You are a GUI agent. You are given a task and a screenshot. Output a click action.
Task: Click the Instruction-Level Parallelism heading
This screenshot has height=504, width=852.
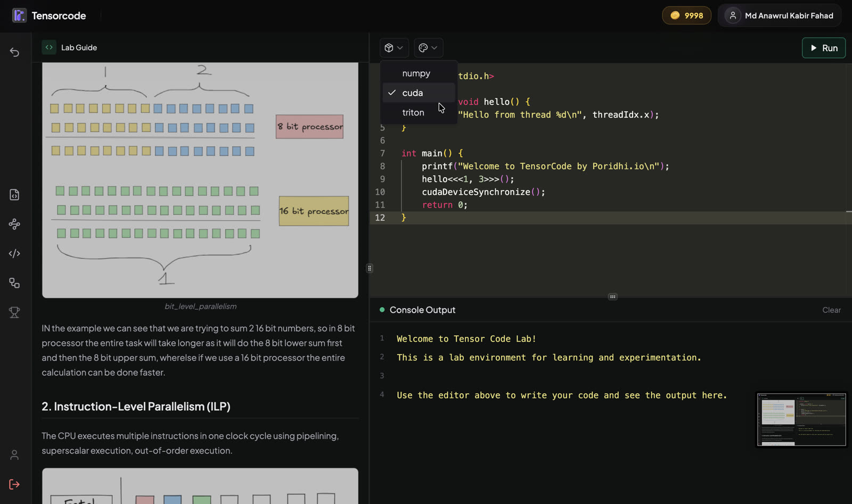[x=136, y=407]
